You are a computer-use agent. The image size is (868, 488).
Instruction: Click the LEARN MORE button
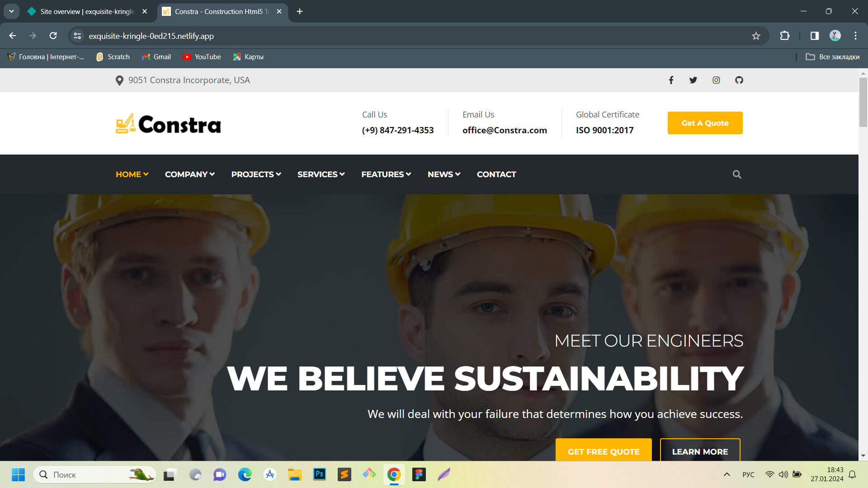coord(700,450)
